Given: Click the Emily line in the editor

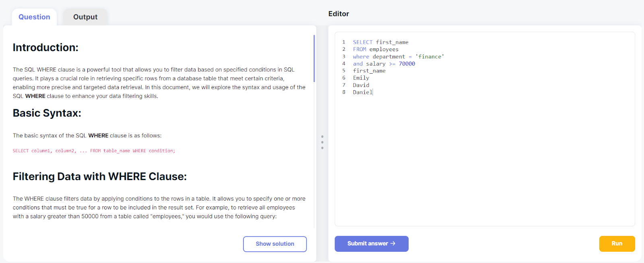Looking at the screenshot, I should [361, 78].
